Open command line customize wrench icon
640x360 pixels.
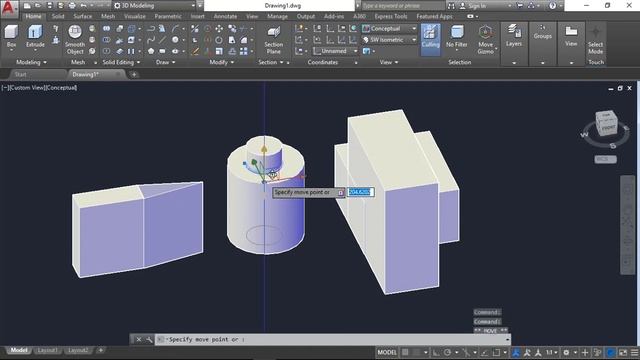click(x=149, y=339)
